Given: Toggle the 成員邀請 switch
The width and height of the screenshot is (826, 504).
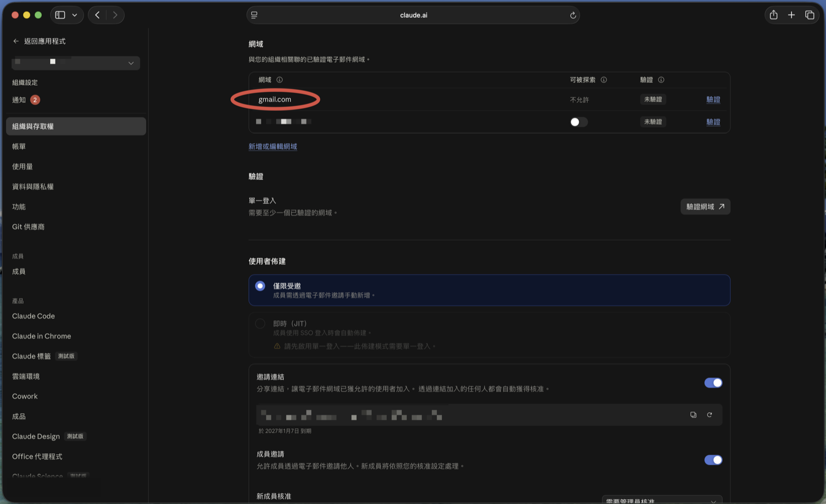Looking at the screenshot, I should coord(713,460).
